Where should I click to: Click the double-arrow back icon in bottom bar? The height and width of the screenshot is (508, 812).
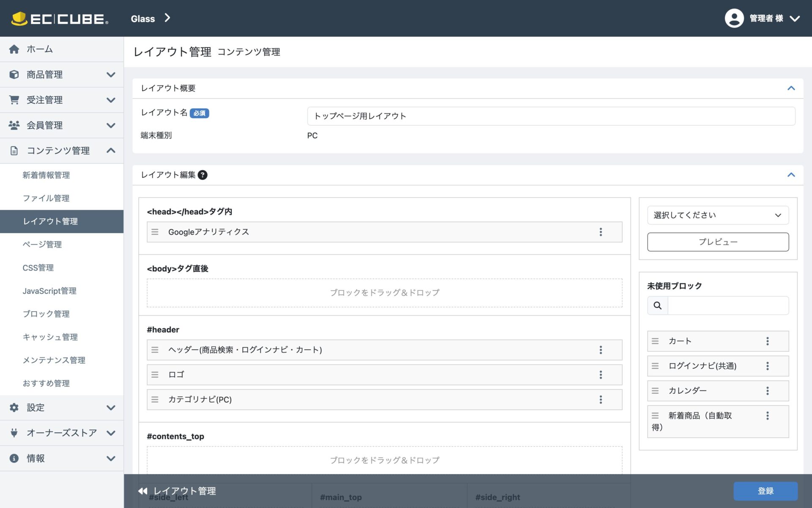click(143, 491)
